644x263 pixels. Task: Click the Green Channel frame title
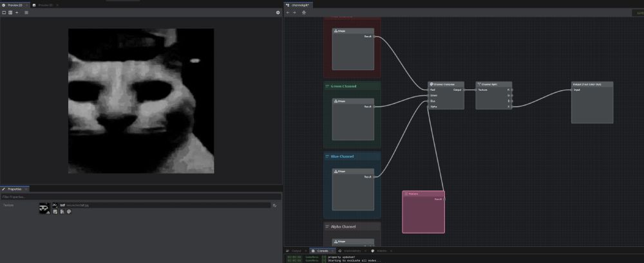[x=343, y=86]
